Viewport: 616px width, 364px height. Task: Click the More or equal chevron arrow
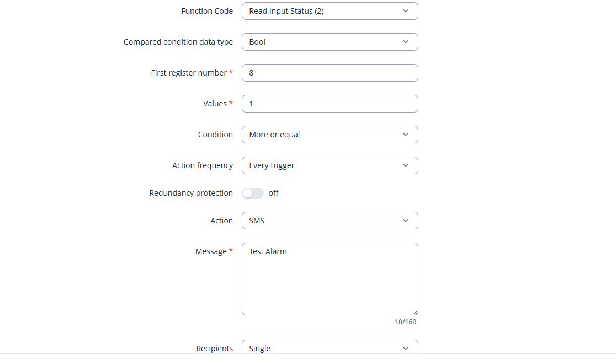click(406, 135)
